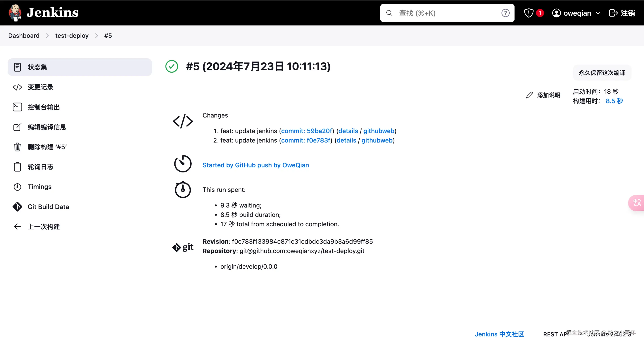Expand breadcrumb chevron after Dashboard
Image resolution: width=644 pixels, height=344 pixels.
pyautogui.click(x=47, y=36)
